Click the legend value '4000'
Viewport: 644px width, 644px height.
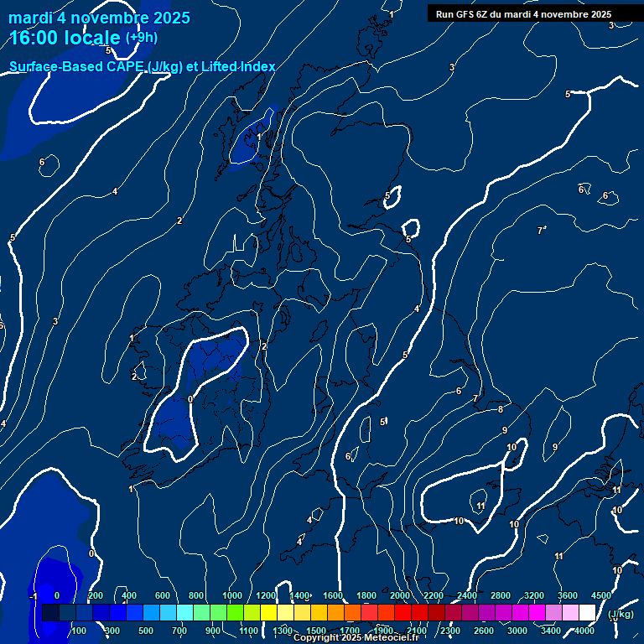(584, 631)
